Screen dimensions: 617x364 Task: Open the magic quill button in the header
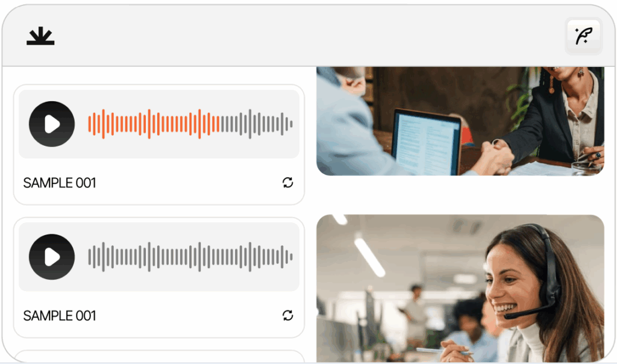click(583, 36)
